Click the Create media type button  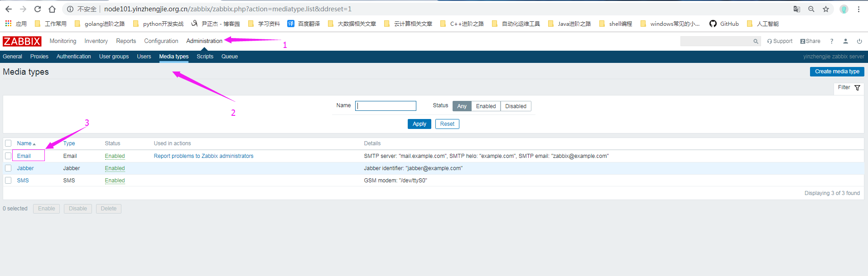point(837,71)
